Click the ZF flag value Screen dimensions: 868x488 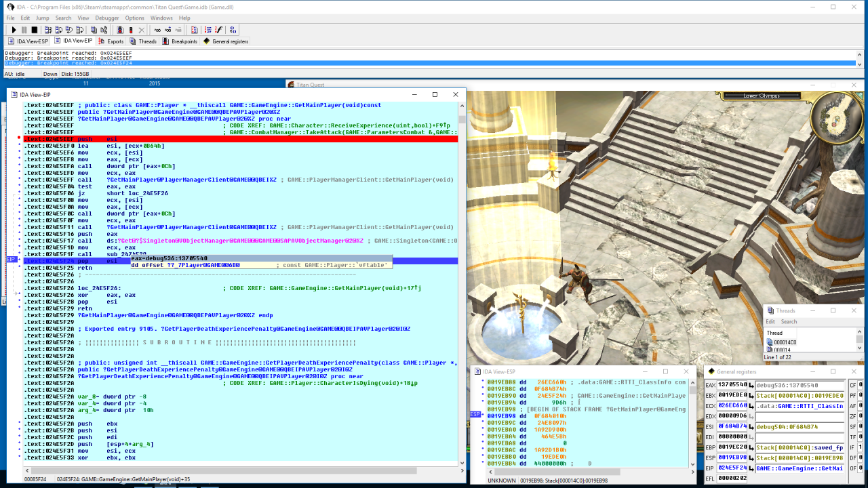pyautogui.click(x=860, y=416)
